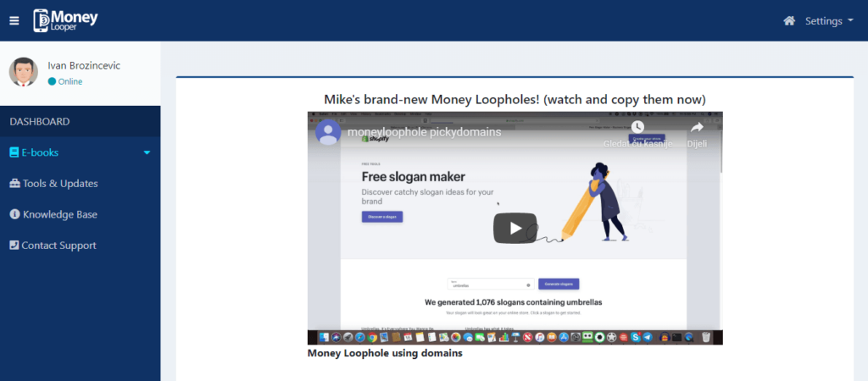Click the E-books book icon
868x381 pixels.
click(14, 152)
